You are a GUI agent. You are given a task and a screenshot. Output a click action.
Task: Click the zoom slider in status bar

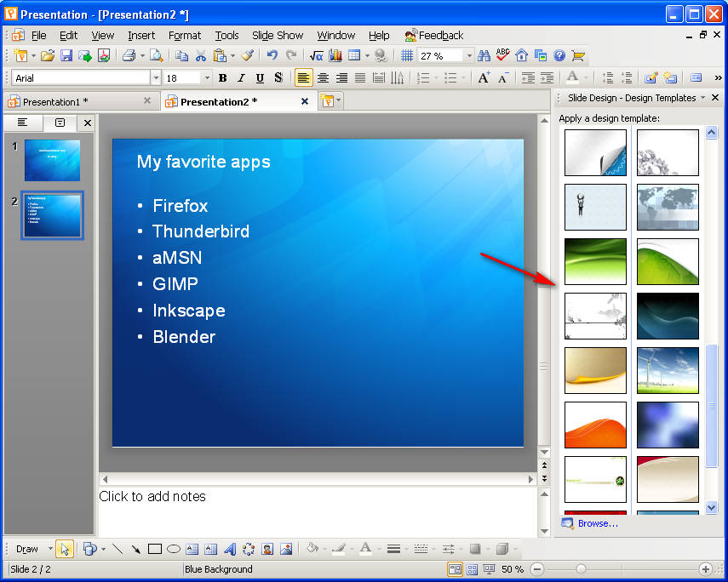click(582, 569)
